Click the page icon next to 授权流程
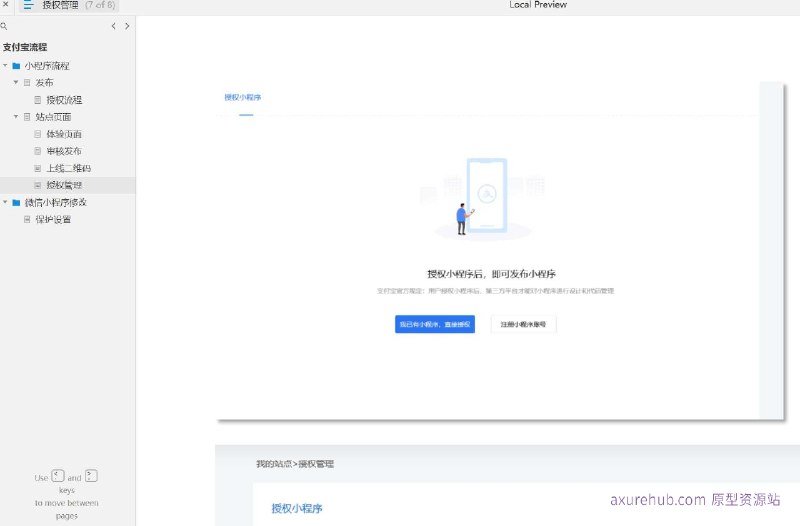800x526 pixels. (38, 100)
